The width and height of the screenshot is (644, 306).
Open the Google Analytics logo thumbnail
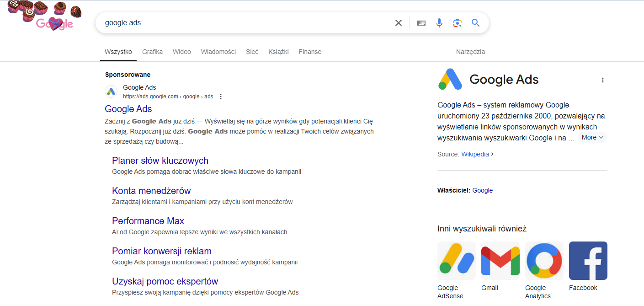tap(544, 261)
